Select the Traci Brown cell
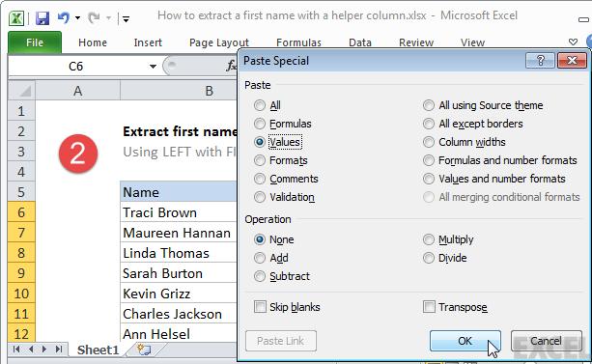Screen dimensions: 592x364 click(x=179, y=212)
